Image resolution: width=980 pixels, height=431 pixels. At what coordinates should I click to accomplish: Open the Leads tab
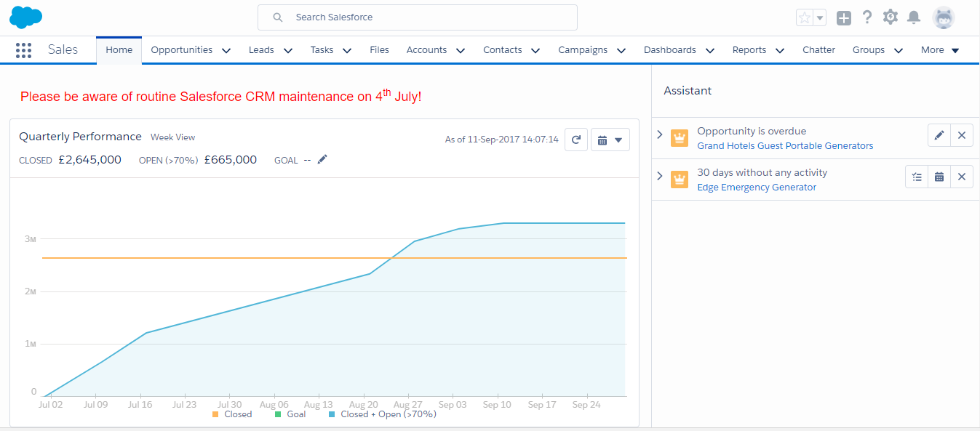pyautogui.click(x=261, y=50)
